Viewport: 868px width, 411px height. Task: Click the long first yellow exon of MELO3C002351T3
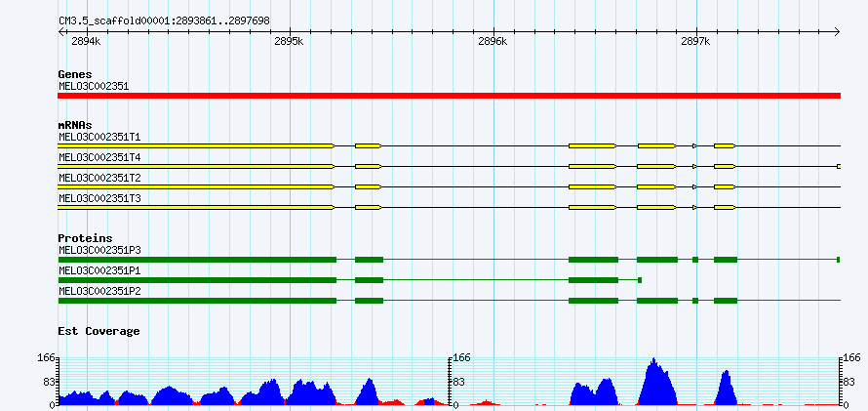(x=196, y=207)
